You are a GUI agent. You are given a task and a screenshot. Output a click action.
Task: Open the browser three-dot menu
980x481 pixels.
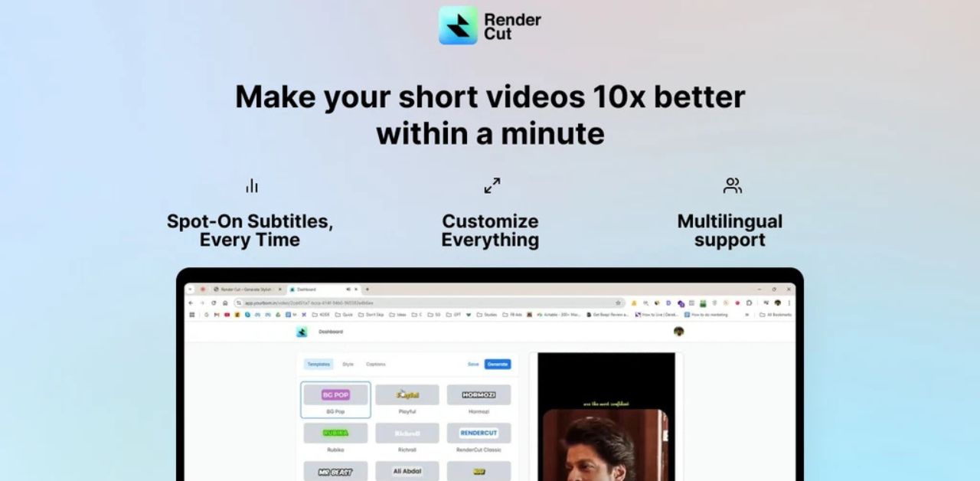(x=789, y=303)
